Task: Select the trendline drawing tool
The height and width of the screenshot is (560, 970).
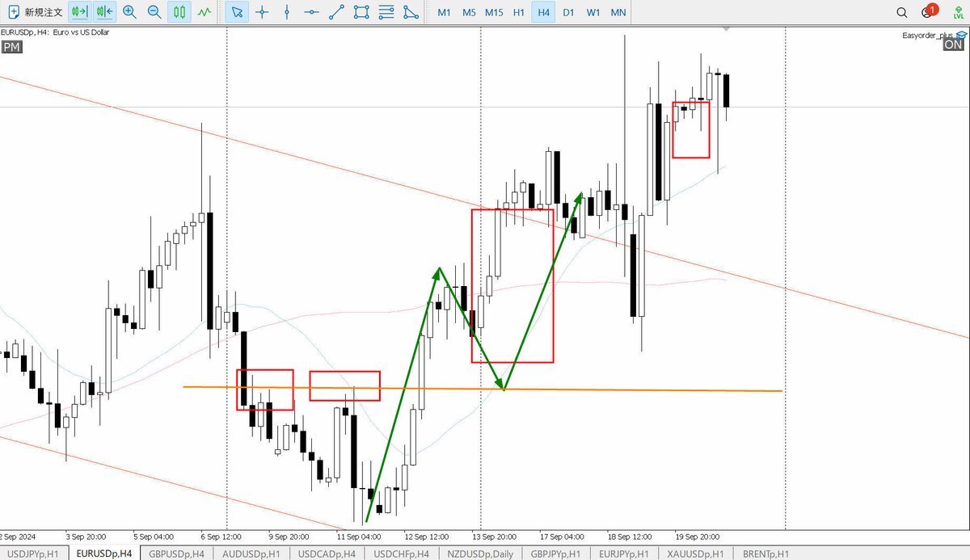Action: click(x=336, y=12)
